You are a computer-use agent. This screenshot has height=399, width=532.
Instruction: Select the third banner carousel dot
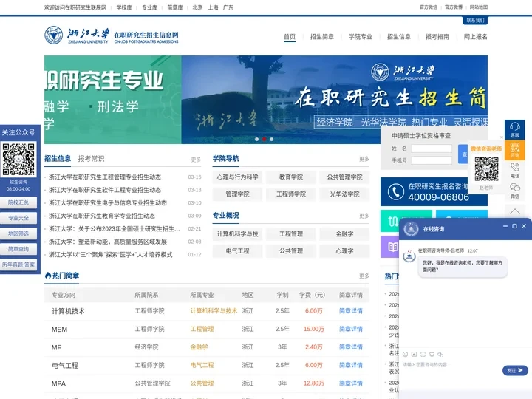tap(271, 139)
